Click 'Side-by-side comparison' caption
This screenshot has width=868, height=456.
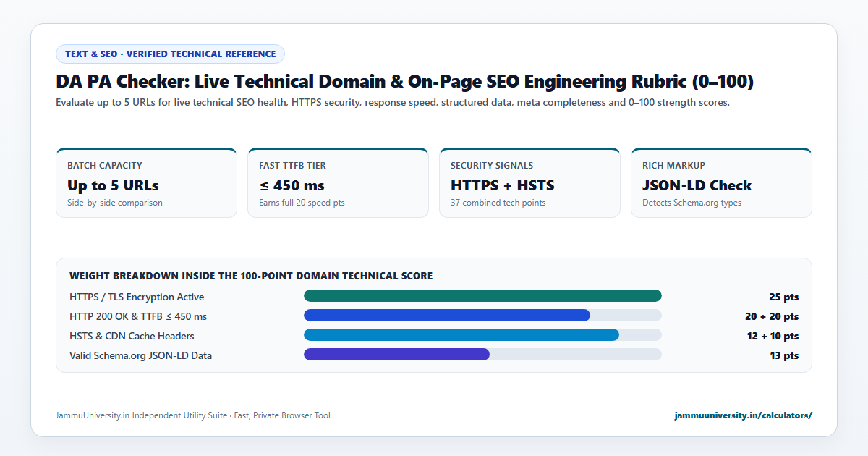pos(115,203)
